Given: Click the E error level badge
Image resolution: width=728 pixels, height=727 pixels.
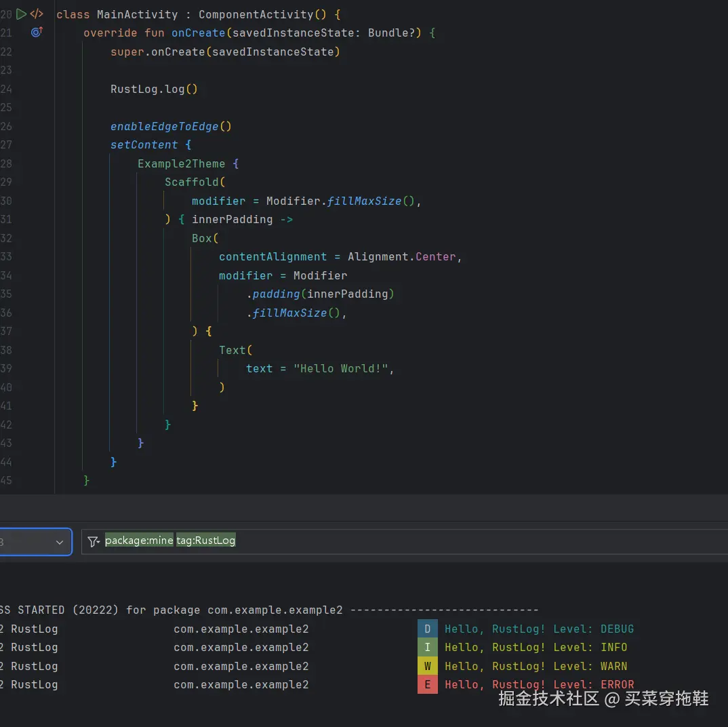Looking at the screenshot, I should click(427, 684).
